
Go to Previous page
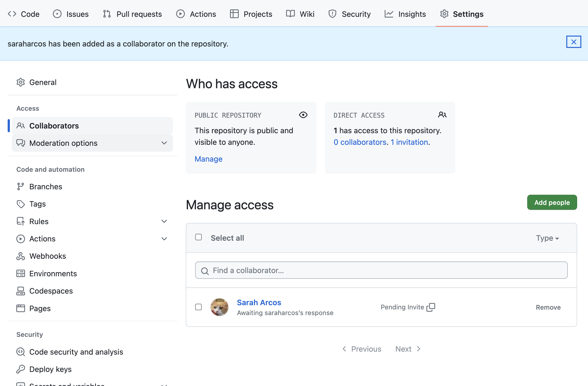(362, 349)
